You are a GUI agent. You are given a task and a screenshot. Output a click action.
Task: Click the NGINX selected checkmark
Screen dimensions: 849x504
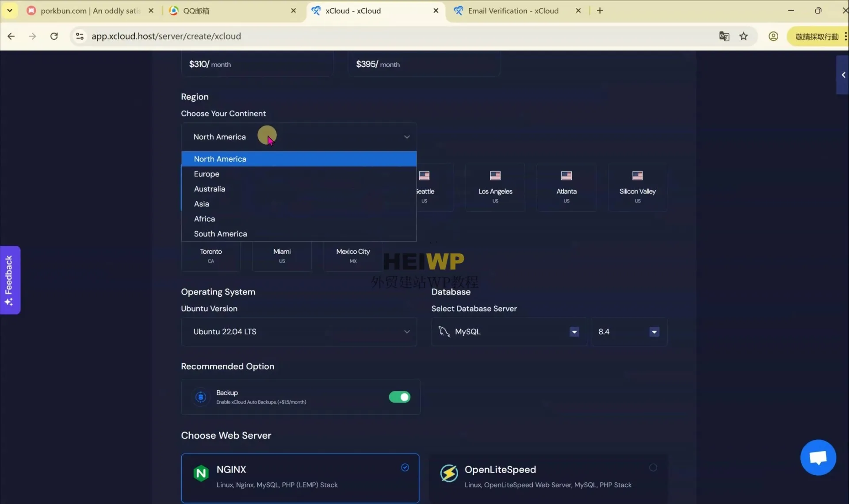click(x=405, y=467)
